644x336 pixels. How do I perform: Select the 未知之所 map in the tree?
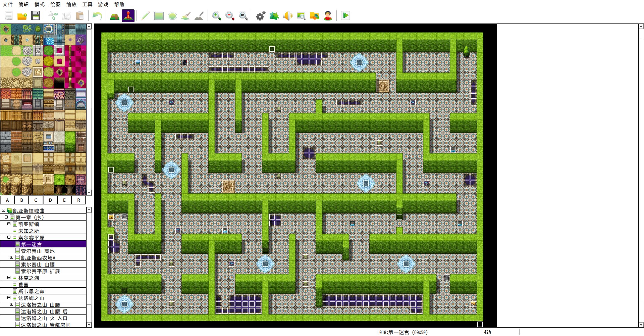(29, 231)
